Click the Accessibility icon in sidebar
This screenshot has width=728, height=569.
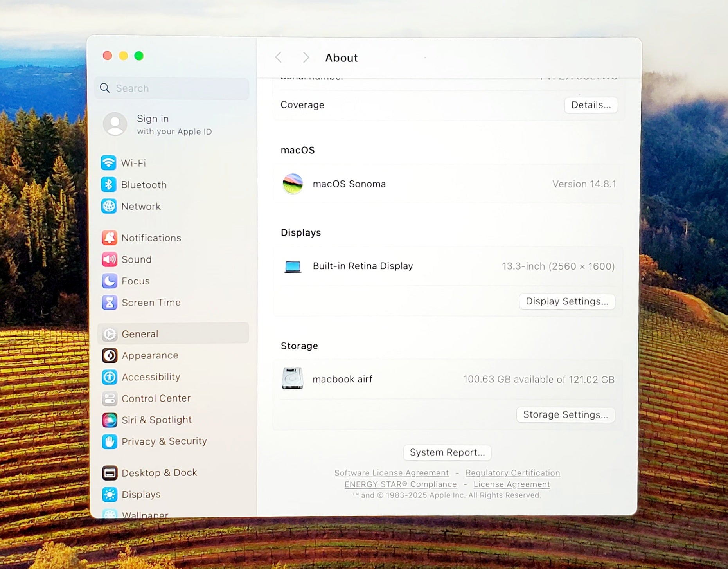tap(110, 377)
